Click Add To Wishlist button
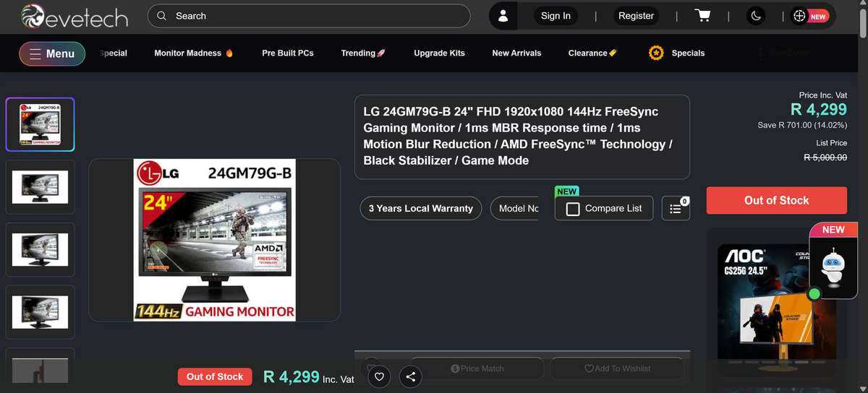 618,368
